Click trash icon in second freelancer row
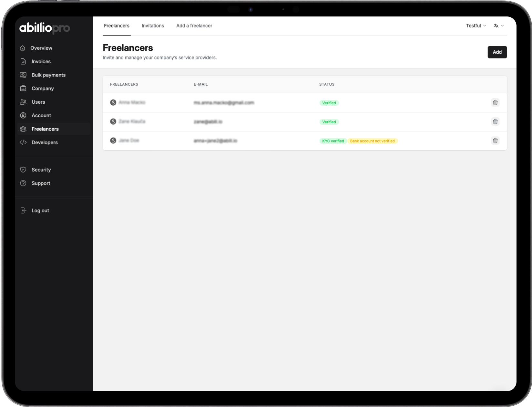The height and width of the screenshot is (407, 532). [x=495, y=122]
